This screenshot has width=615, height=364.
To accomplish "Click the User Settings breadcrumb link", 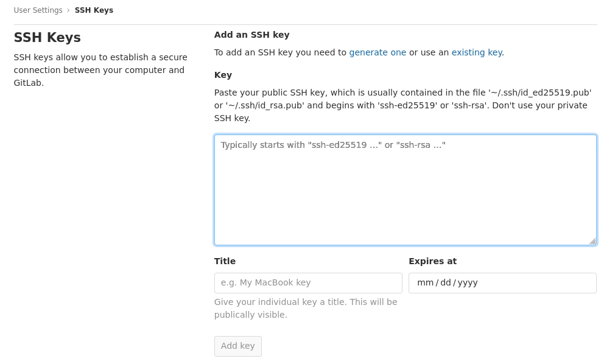I will click(x=38, y=10).
